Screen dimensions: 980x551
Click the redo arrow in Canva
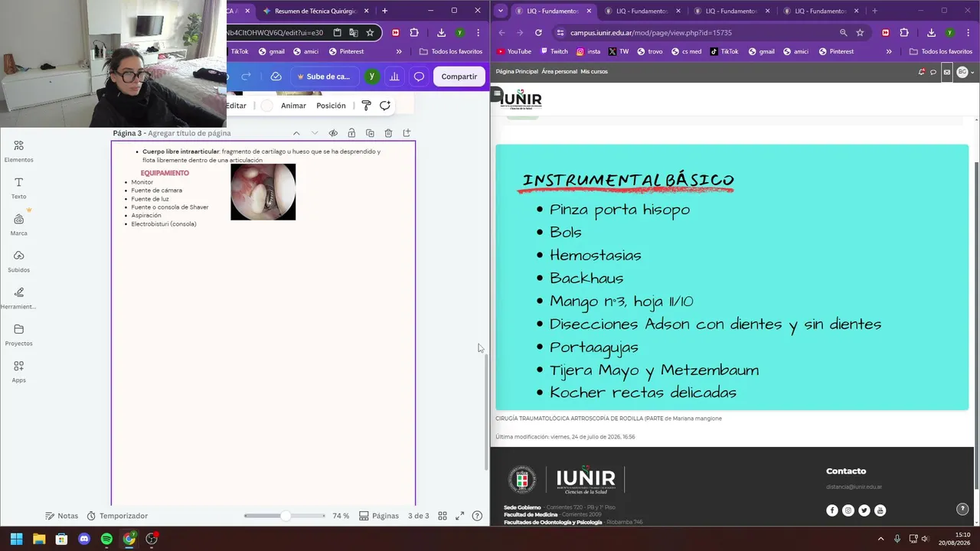pos(246,77)
